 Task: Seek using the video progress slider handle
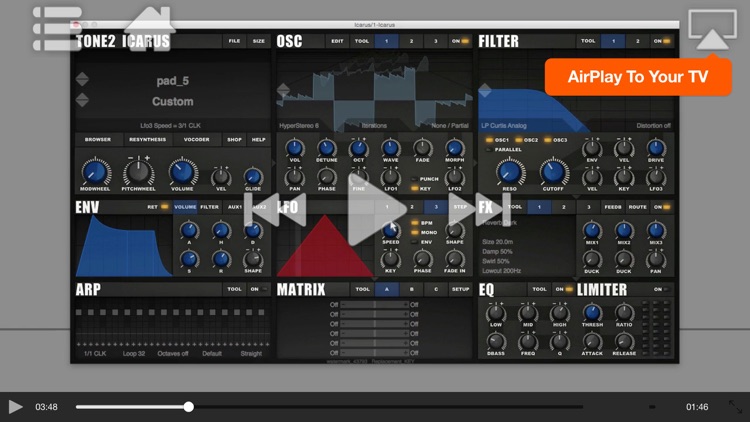[188, 407]
